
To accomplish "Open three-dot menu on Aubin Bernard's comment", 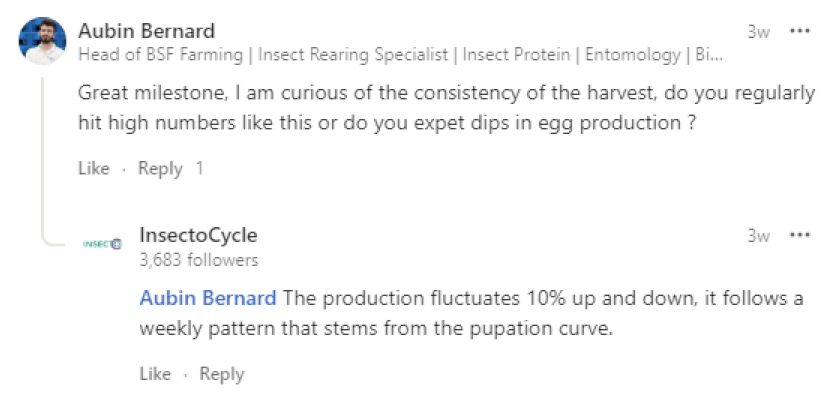I will (x=799, y=31).
